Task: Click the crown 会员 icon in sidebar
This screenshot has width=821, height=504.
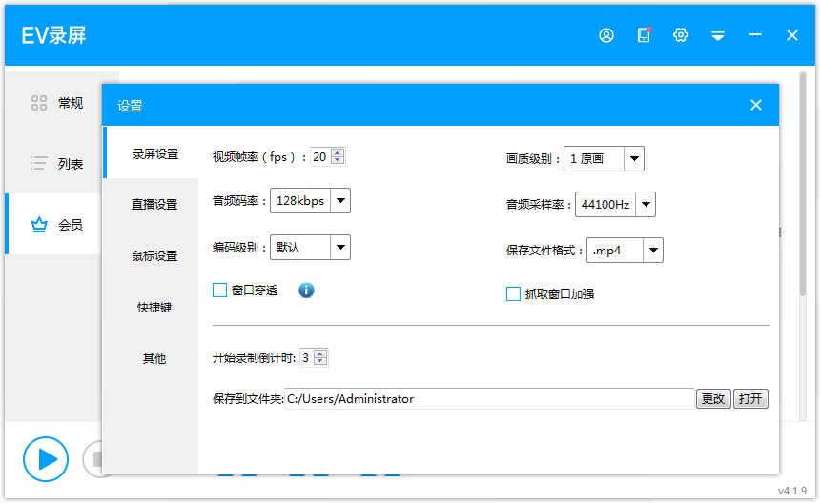Action: point(39,225)
